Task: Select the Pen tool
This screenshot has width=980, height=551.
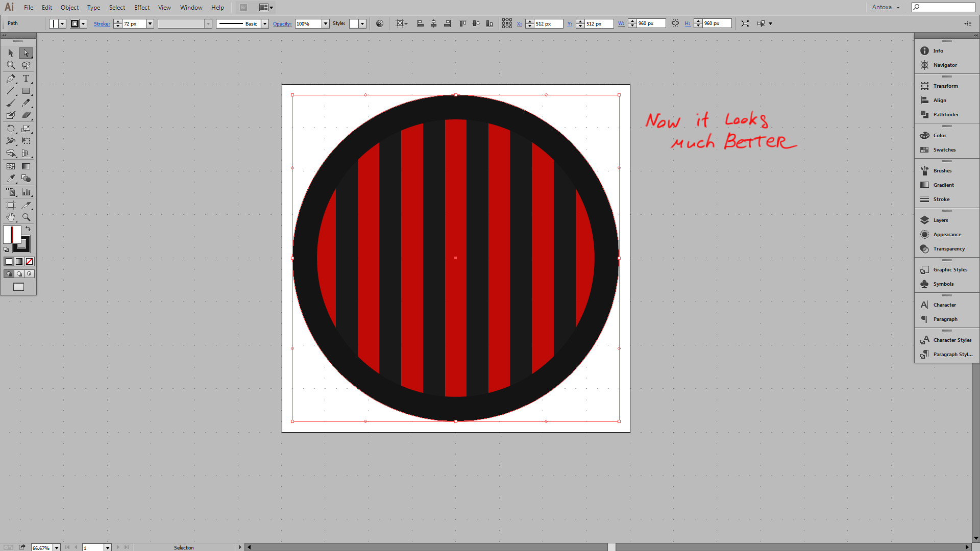Action: [11, 79]
